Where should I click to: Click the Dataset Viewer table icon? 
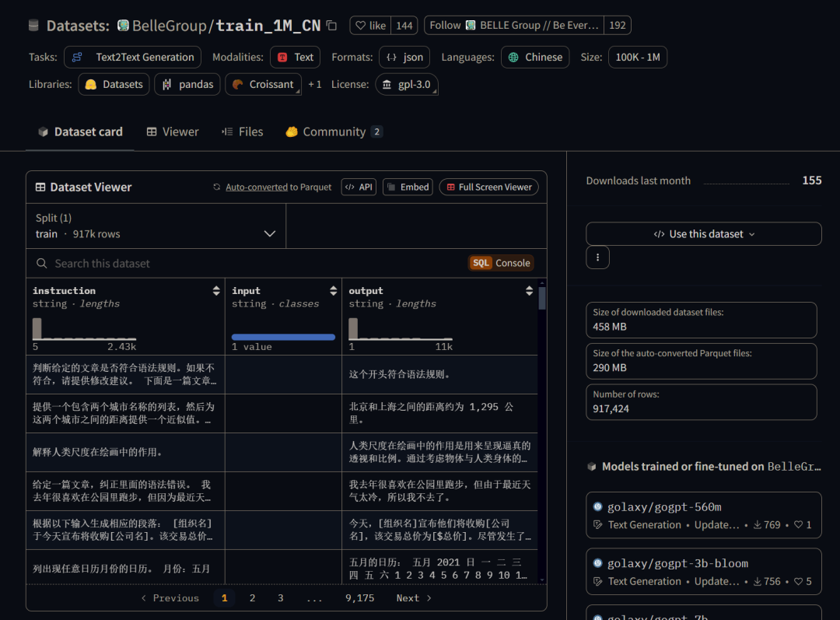click(40, 187)
